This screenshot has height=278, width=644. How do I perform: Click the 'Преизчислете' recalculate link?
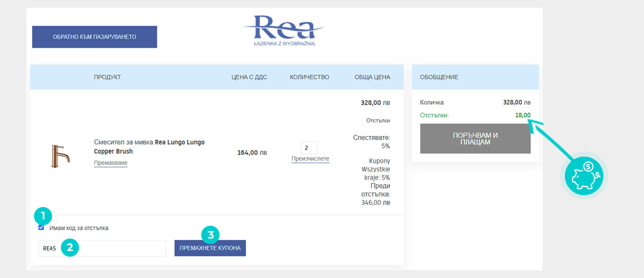click(310, 159)
